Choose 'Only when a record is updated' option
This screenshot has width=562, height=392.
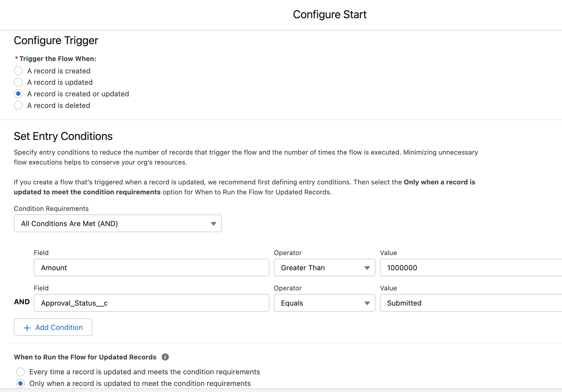tap(20, 383)
